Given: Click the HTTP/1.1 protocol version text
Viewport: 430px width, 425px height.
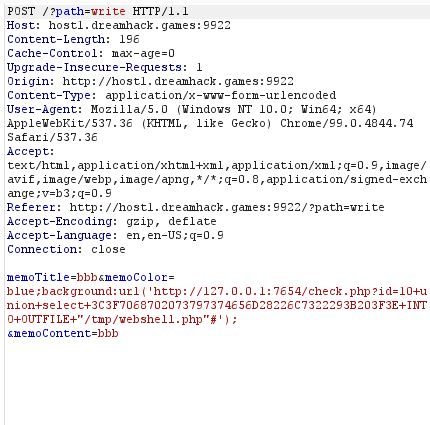Looking at the screenshot, I should coord(161,12).
